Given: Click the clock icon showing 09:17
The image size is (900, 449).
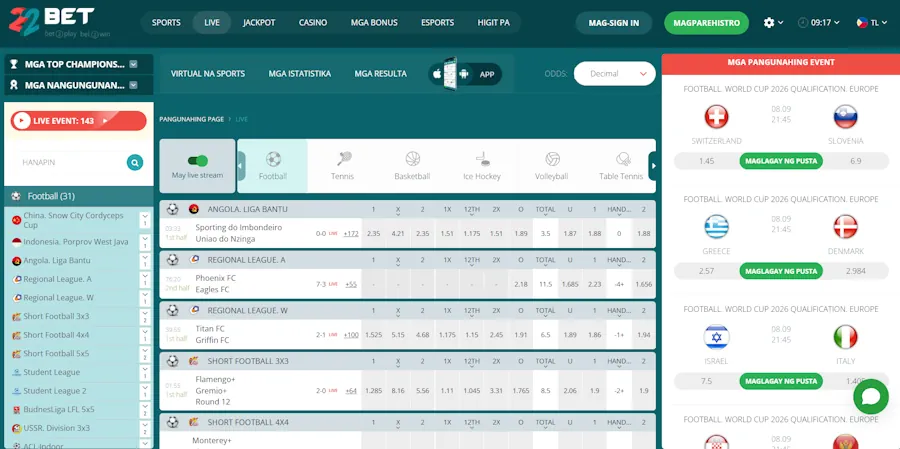Looking at the screenshot, I should [x=803, y=23].
